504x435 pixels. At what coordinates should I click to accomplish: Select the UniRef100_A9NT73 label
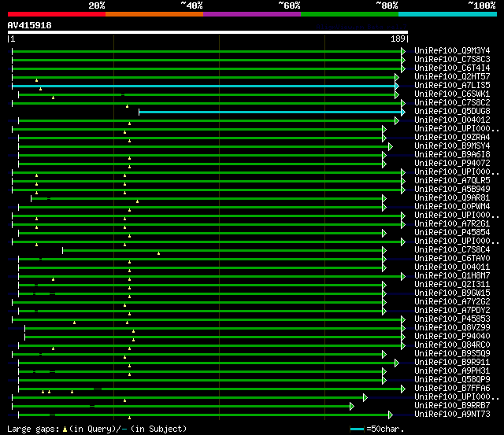tap(452, 415)
